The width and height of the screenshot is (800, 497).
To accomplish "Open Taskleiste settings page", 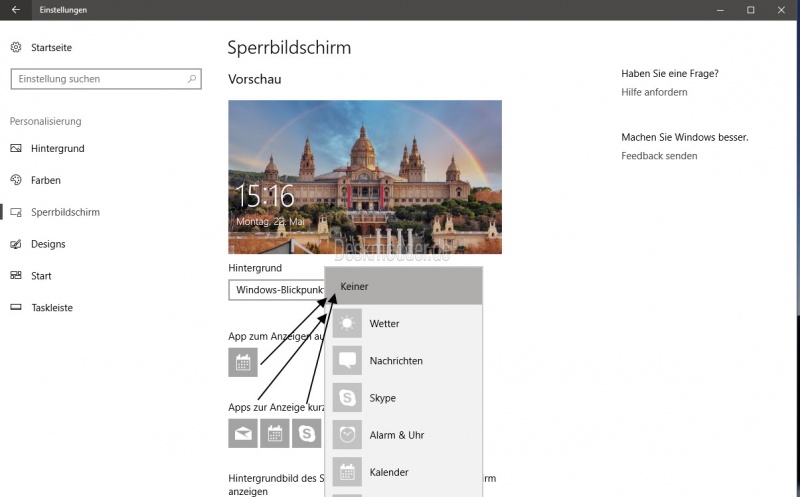I will point(52,308).
